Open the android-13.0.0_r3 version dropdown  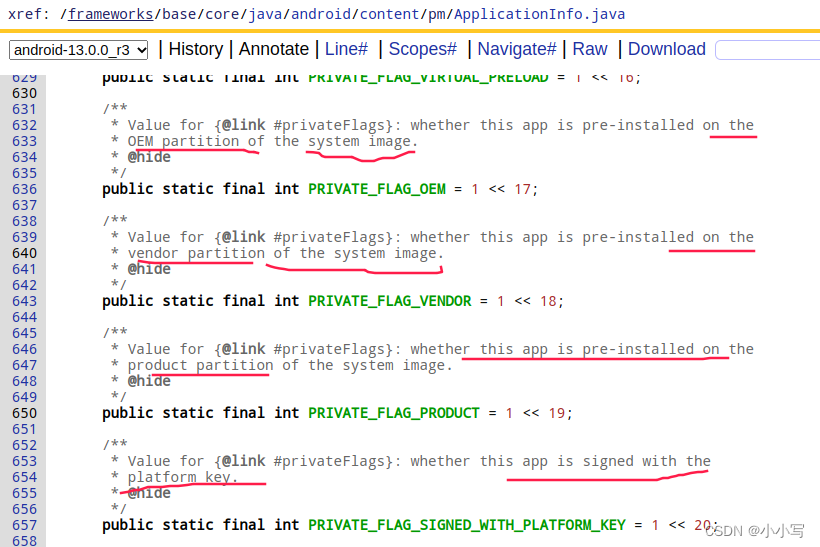(x=79, y=49)
